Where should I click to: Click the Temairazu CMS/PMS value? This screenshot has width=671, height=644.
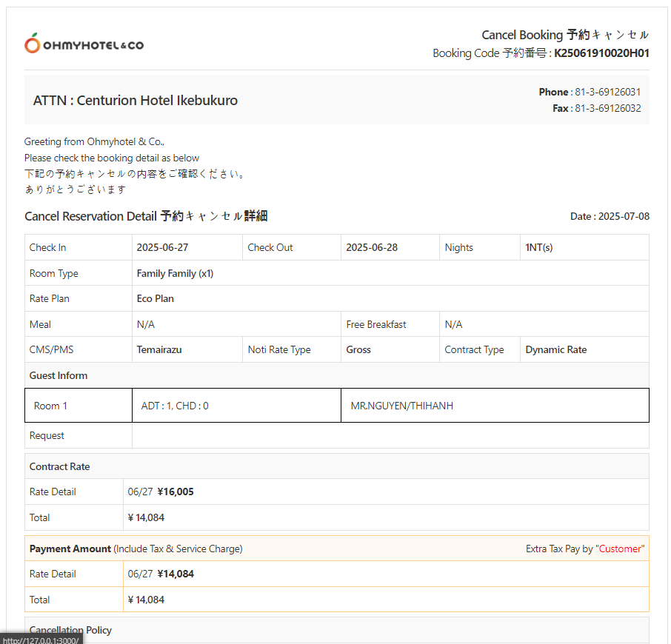tap(159, 350)
